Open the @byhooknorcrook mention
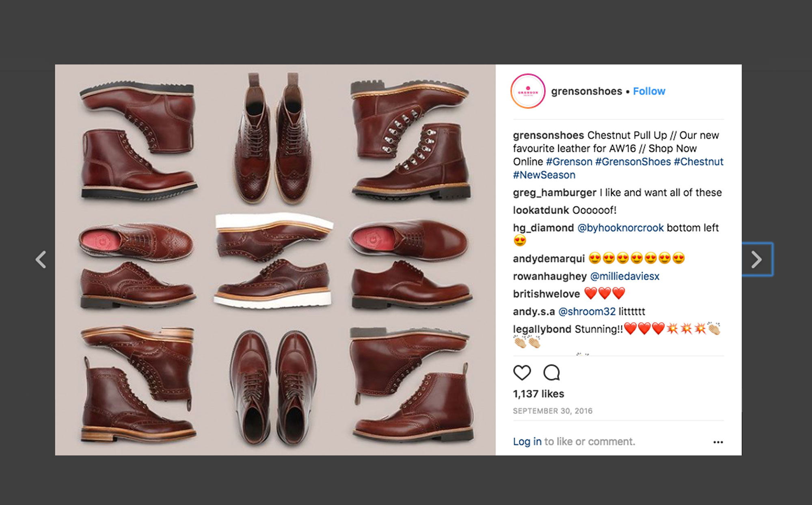The image size is (812, 505). coord(620,228)
